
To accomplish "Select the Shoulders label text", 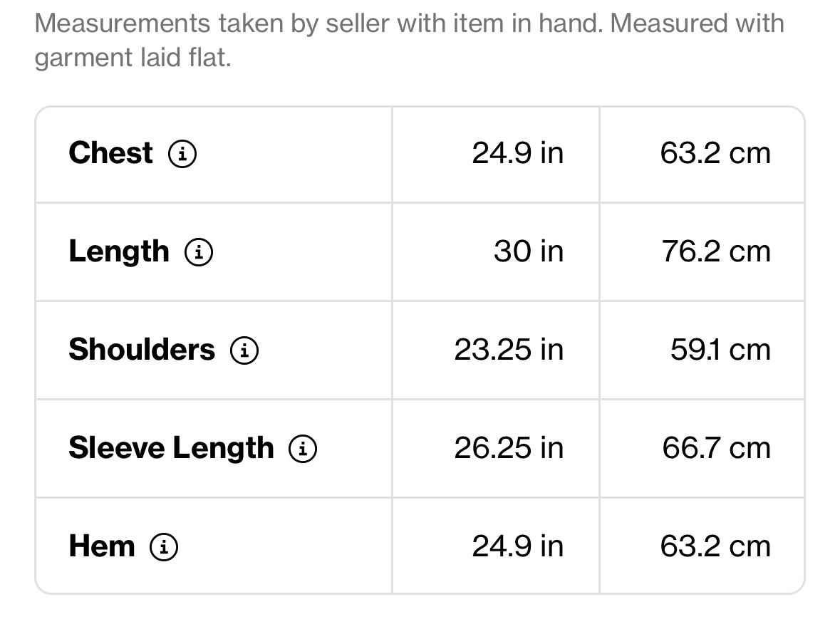I will click(x=142, y=350).
